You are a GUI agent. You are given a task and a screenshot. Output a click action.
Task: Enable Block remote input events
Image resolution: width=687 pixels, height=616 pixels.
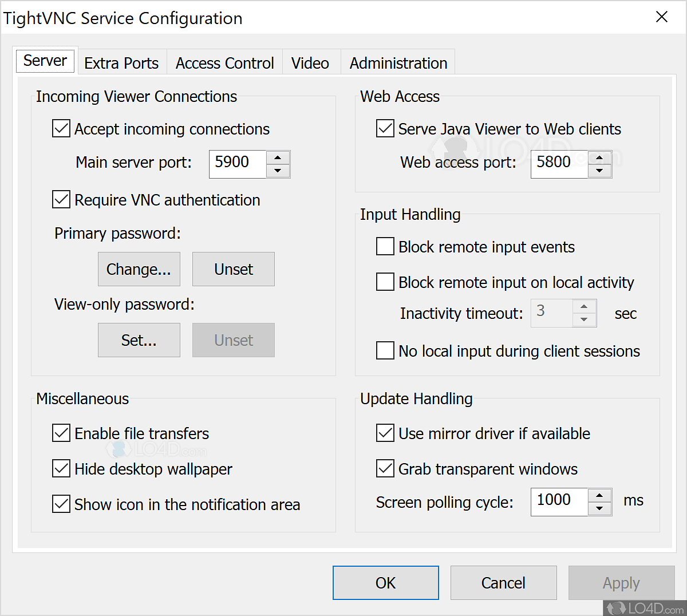point(385,246)
